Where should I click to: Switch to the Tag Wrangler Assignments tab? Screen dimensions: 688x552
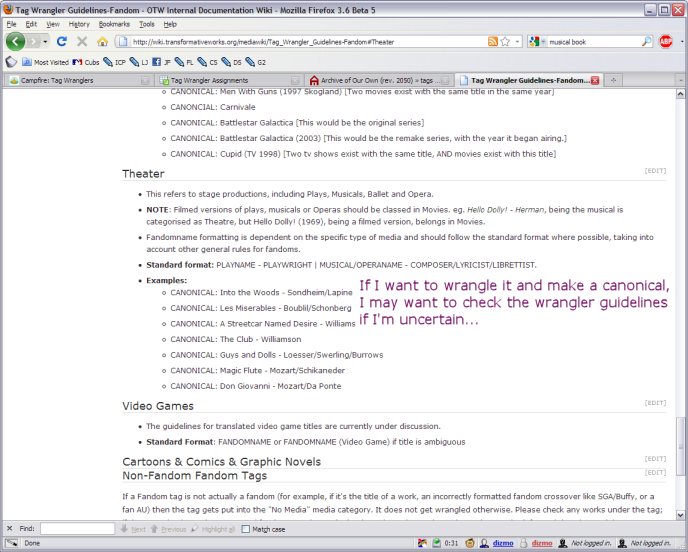click(229, 80)
